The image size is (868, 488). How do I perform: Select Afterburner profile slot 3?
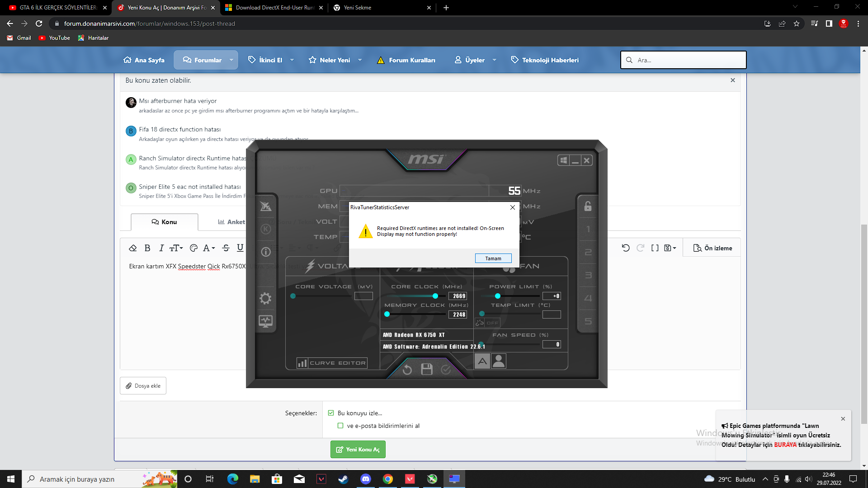click(588, 275)
